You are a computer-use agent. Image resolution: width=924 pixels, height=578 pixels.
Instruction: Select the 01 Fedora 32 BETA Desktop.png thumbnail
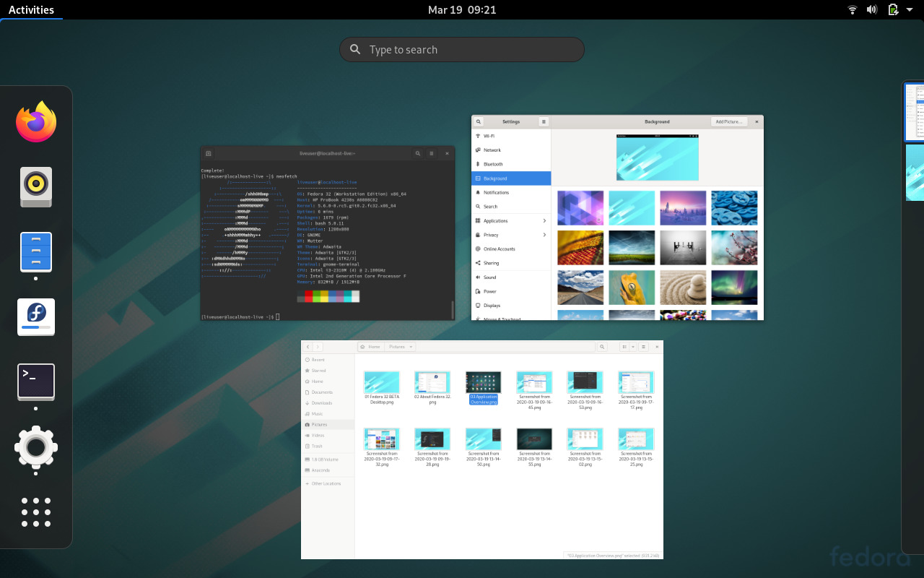click(382, 382)
